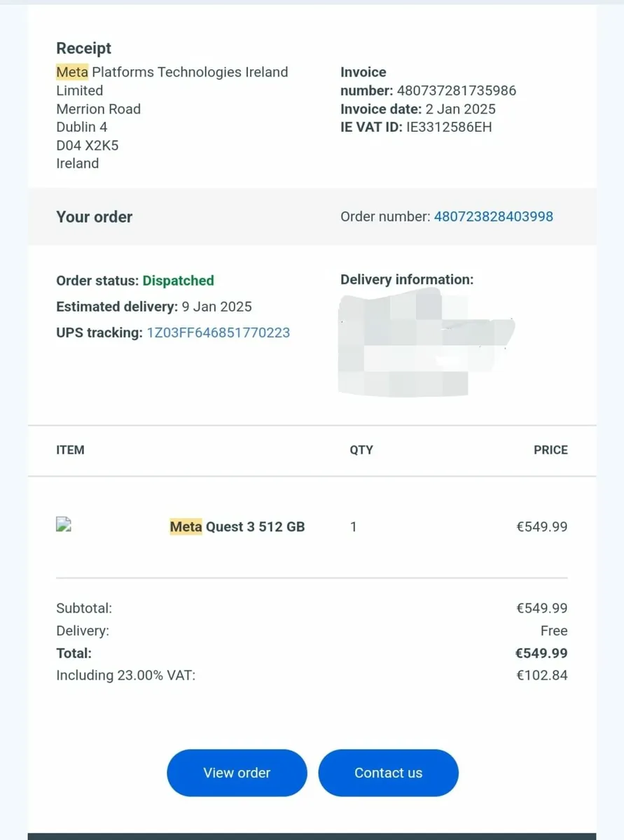Click the VAT amount €102.84
Screen dimensions: 624x840
pyautogui.click(x=542, y=675)
